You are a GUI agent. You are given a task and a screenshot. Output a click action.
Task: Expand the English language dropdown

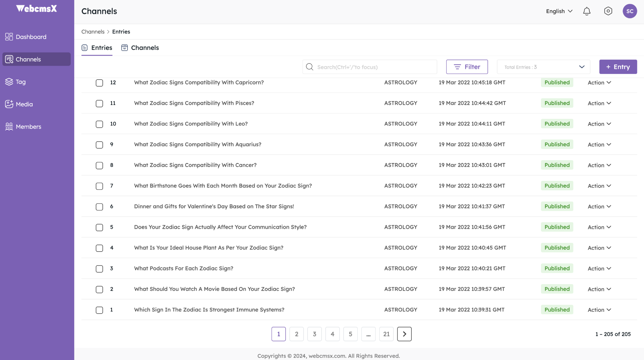pos(559,11)
